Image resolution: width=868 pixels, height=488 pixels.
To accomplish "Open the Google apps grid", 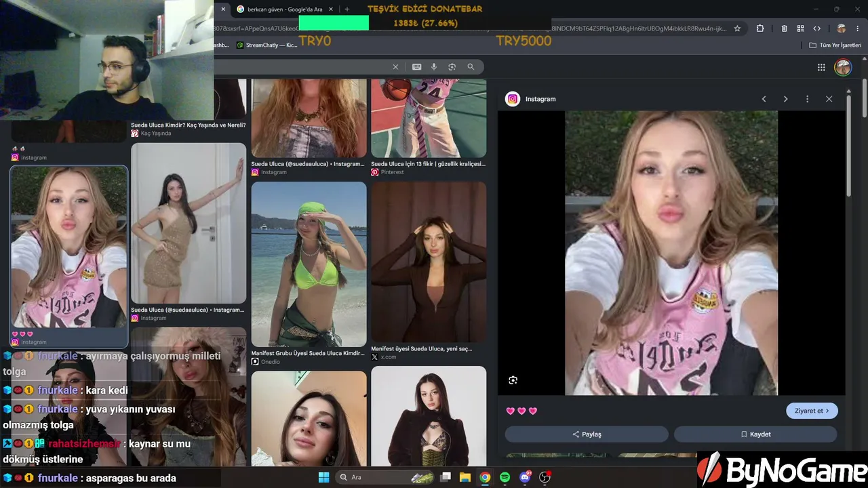I will pos(821,67).
